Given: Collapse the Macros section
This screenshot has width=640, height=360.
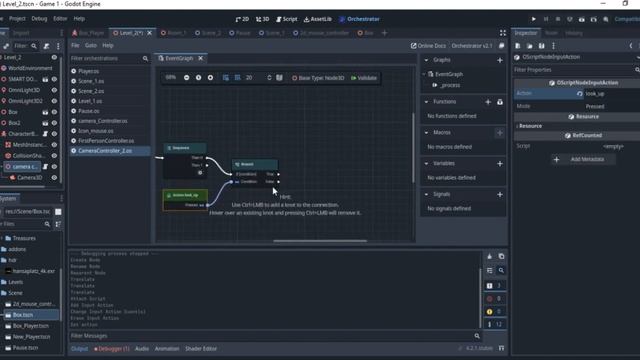Looking at the screenshot, I should [426, 133].
